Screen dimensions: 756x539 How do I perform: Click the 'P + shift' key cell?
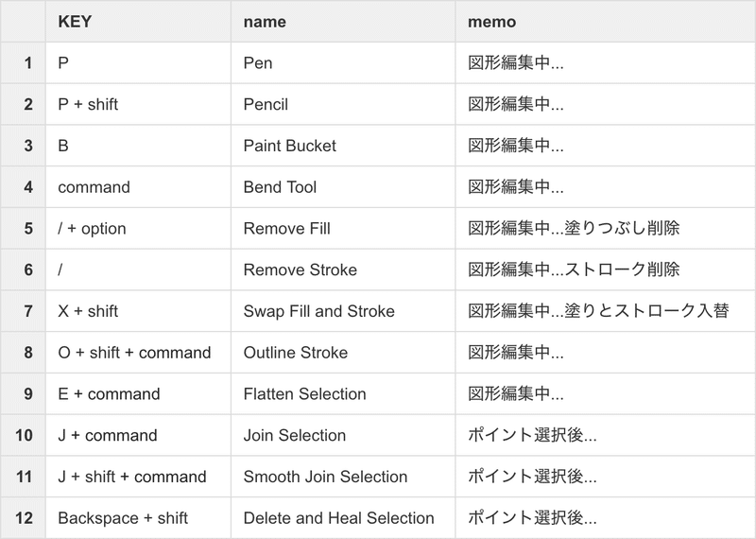[x=138, y=104]
